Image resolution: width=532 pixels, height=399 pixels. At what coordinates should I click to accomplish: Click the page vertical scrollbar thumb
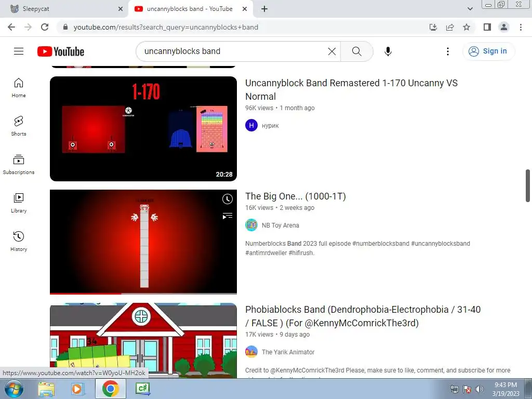[x=528, y=185]
